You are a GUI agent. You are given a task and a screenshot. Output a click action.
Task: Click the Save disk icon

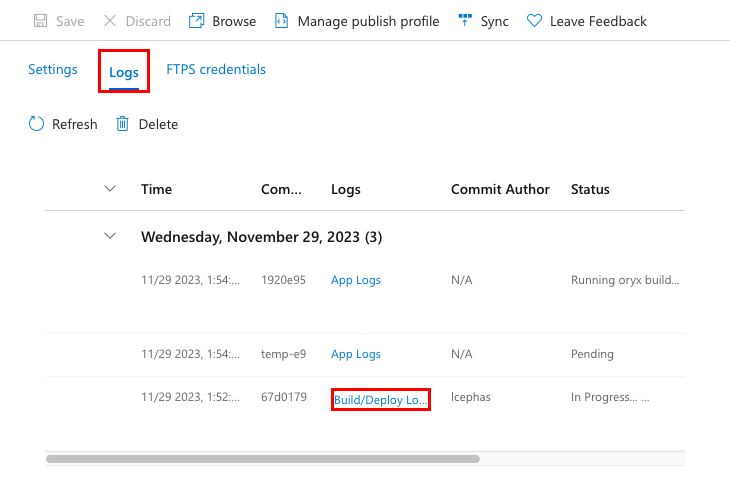pyautogui.click(x=41, y=21)
